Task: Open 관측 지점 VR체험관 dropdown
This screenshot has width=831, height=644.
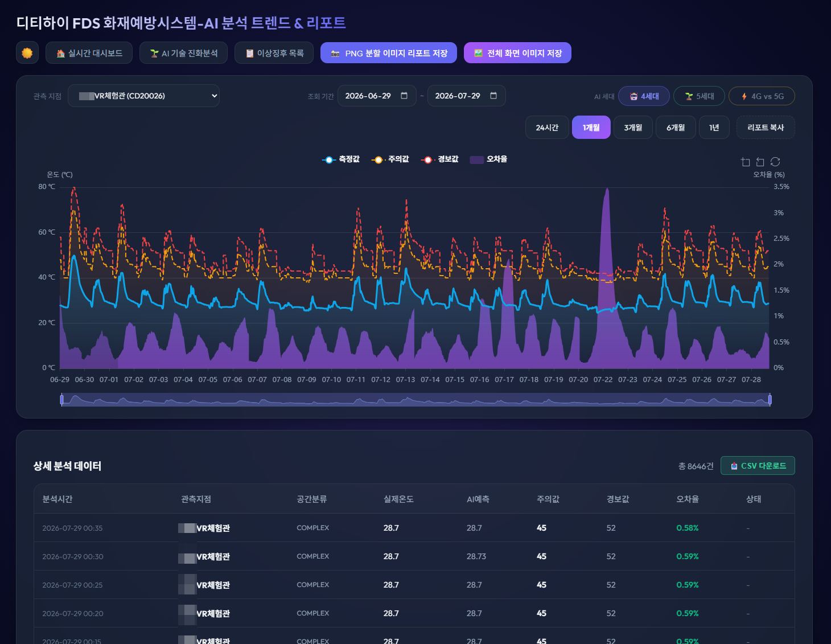Action: coord(143,96)
